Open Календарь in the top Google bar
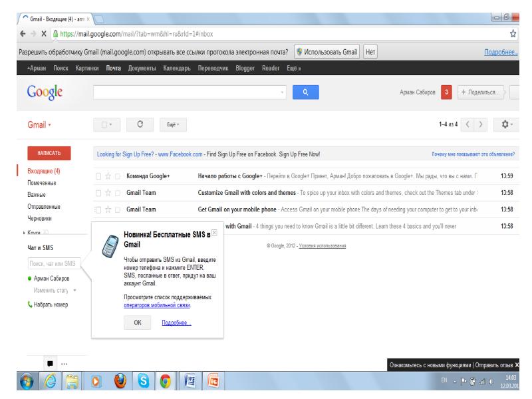The image size is (532, 399). pos(177,68)
